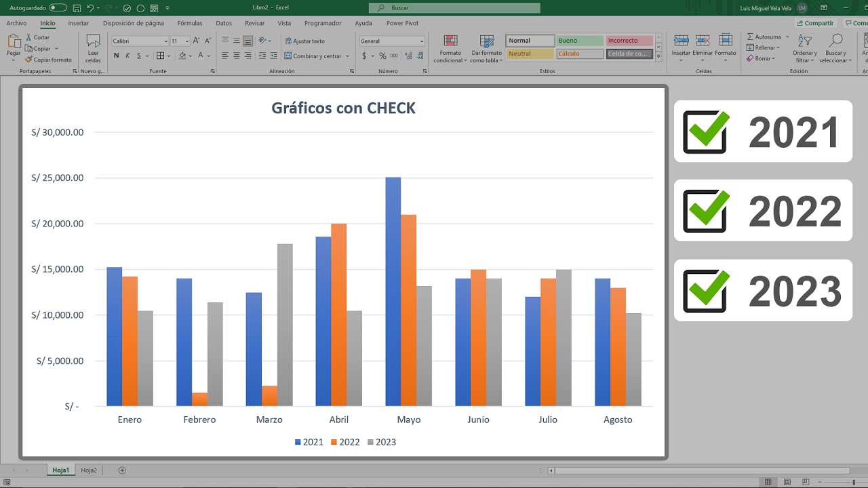868x488 pixels.
Task: Open Formato condicional
Action: pos(450,49)
